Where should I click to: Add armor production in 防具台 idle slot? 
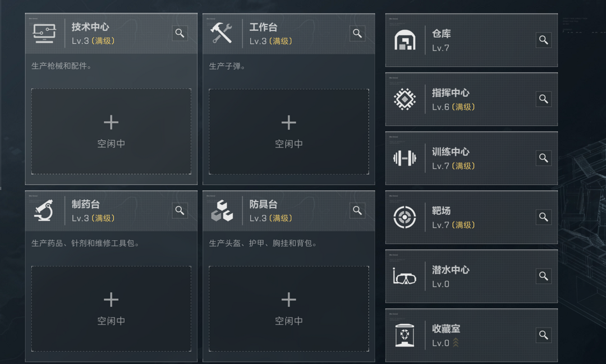pos(289,308)
